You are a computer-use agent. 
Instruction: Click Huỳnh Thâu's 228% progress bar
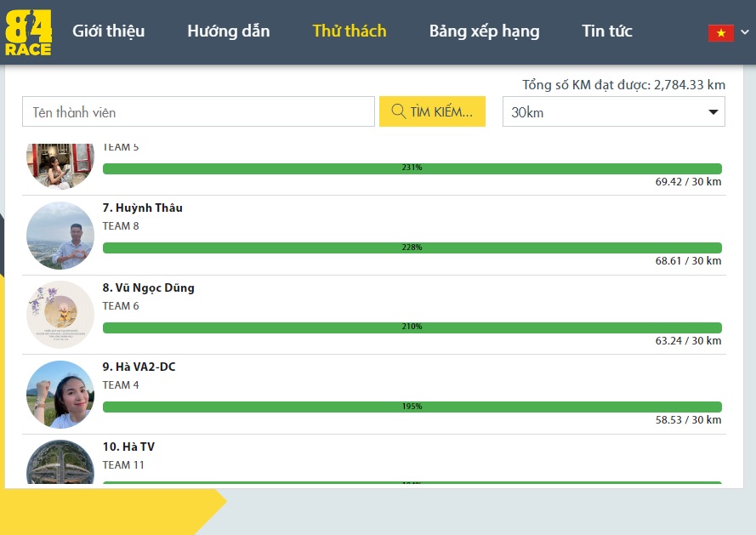(x=412, y=248)
